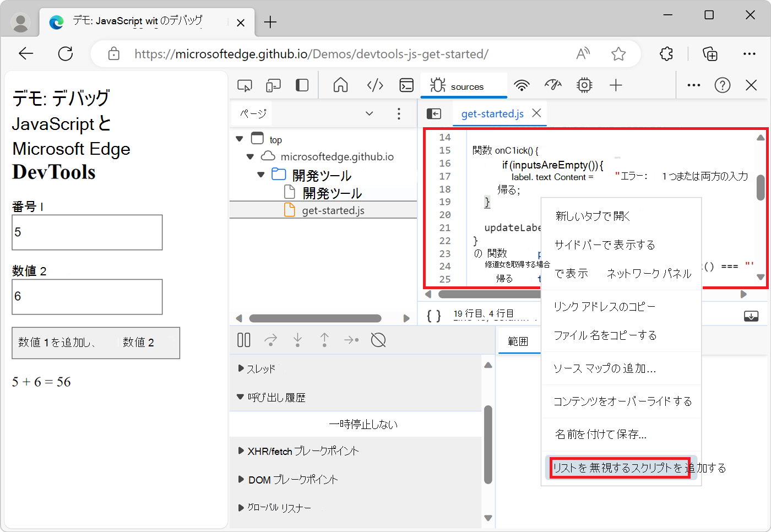Toggle device emulation mode
The image size is (771, 532).
tap(273, 85)
